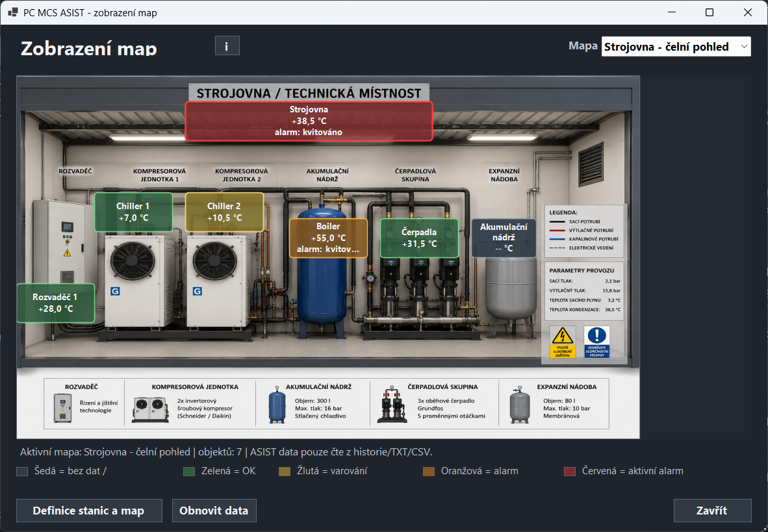Select the red Strojovna alarm box
Viewport: 768px width, 532px height.
(x=309, y=121)
